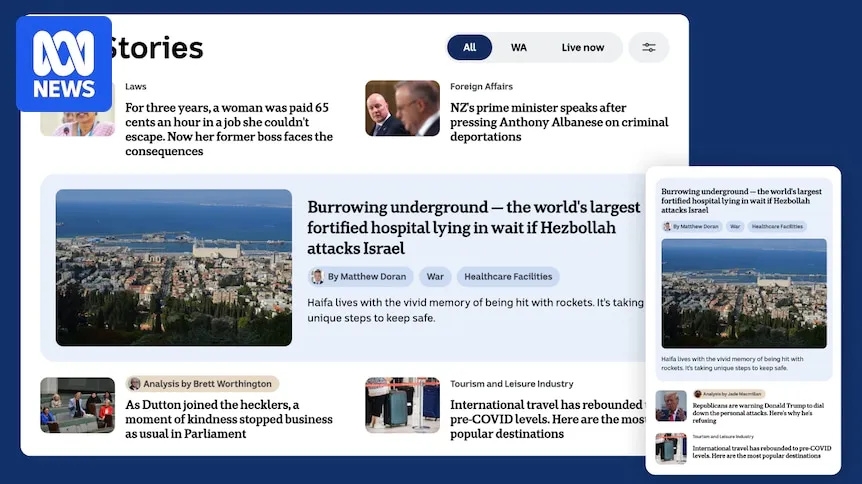This screenshot has height=484, width=862.
Task: Open Burrowing underground headline in mobile preview
Action: 741,201
